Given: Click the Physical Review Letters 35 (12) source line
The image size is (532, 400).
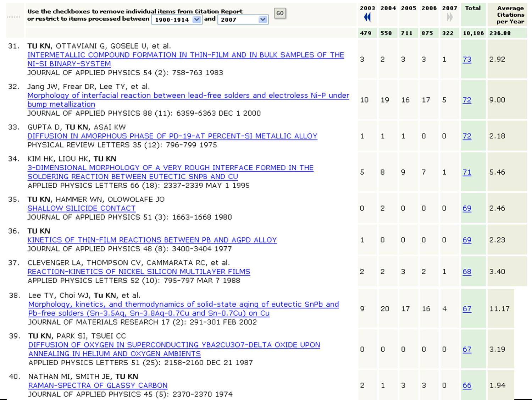Looking at the screenshot, I should tap(122, 145).
